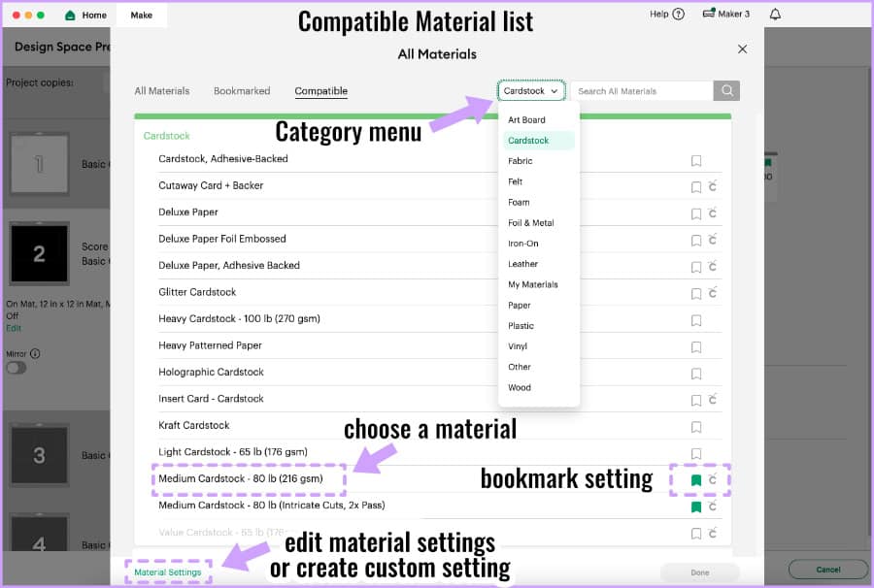The height and width of the screenshot is (588, 874).
Task: Bookmark Insert Card - Cardstock
Action: coord(695,401)
